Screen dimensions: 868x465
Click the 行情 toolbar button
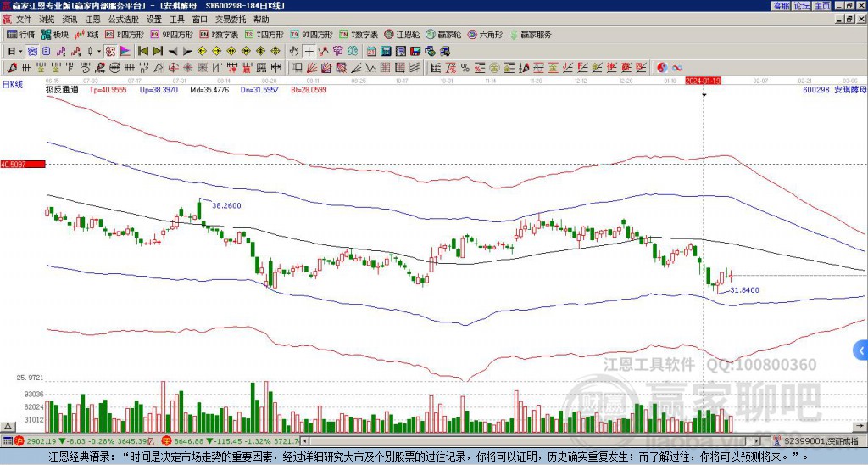pos(21,34)
